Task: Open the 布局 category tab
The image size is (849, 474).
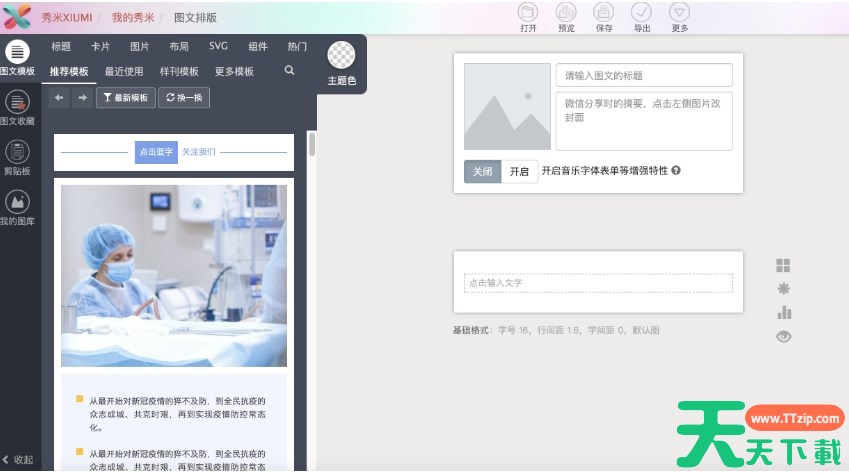Action: pos(179,47)
